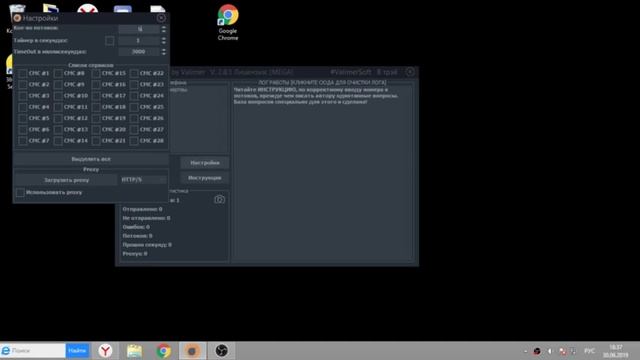Click the Настройки window title icon
The image size is (640, 360).
(17, 18)
